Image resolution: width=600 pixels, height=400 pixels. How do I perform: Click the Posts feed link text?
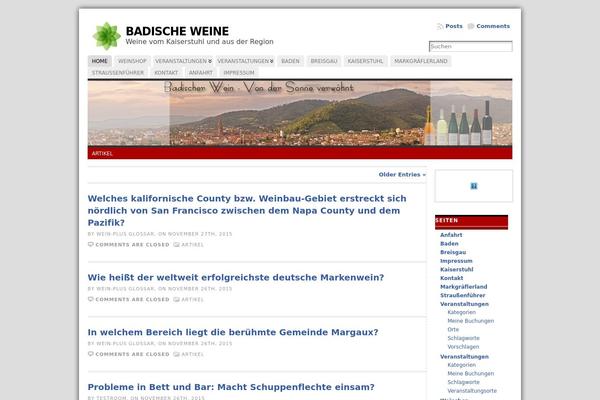(454, 26)
